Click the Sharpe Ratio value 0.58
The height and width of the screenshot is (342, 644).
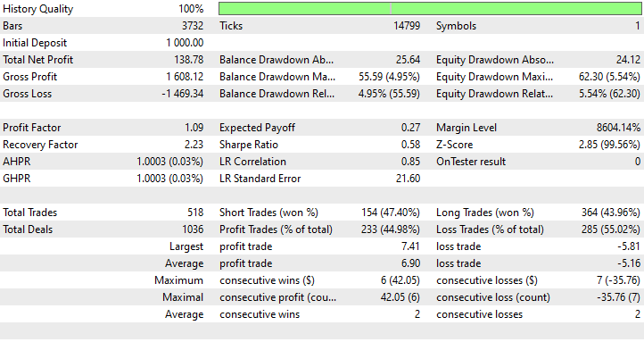pos(410,145)
